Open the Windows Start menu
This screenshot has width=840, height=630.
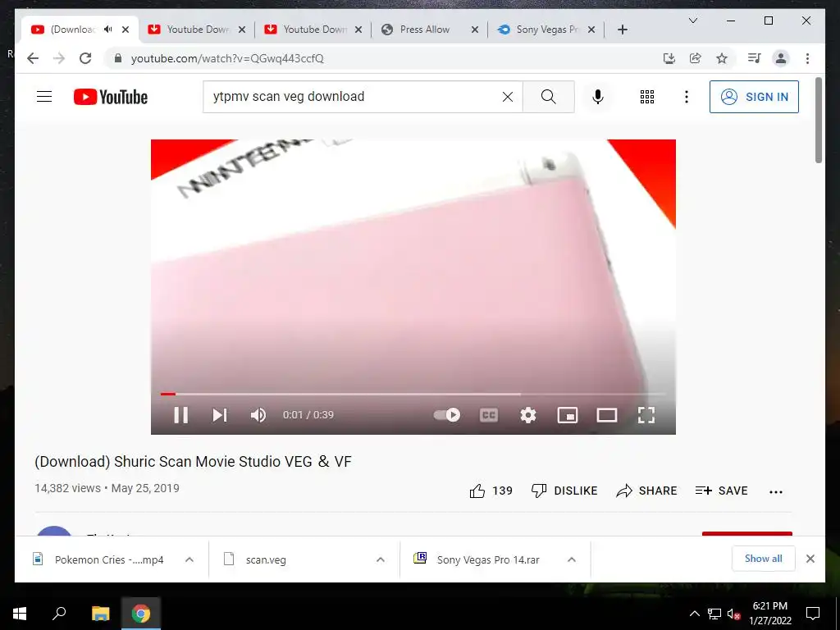(x=20, y=614)
